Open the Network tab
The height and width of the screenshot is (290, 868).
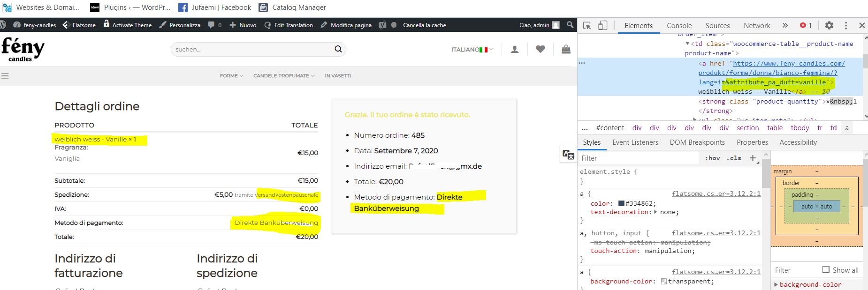(757, 26)
